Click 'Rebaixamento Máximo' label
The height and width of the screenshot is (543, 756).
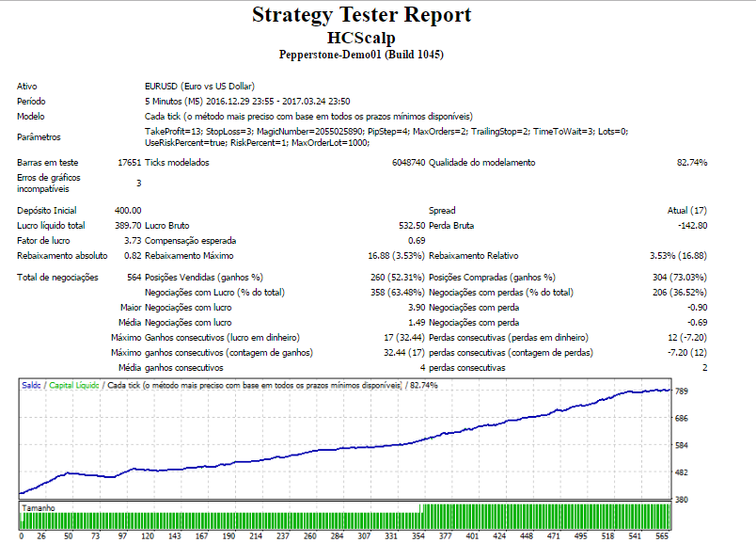[189, 256]
